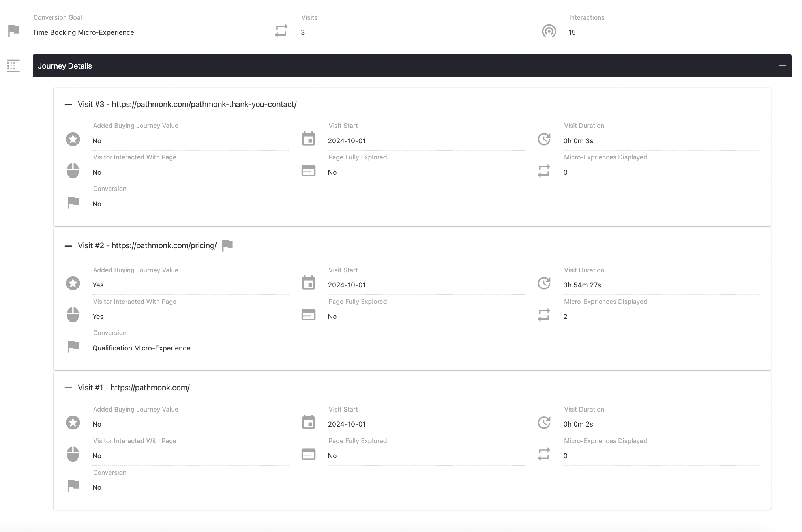Click the Conversion Goal input field
Screen dimensions: 802x532
[146, 32]
